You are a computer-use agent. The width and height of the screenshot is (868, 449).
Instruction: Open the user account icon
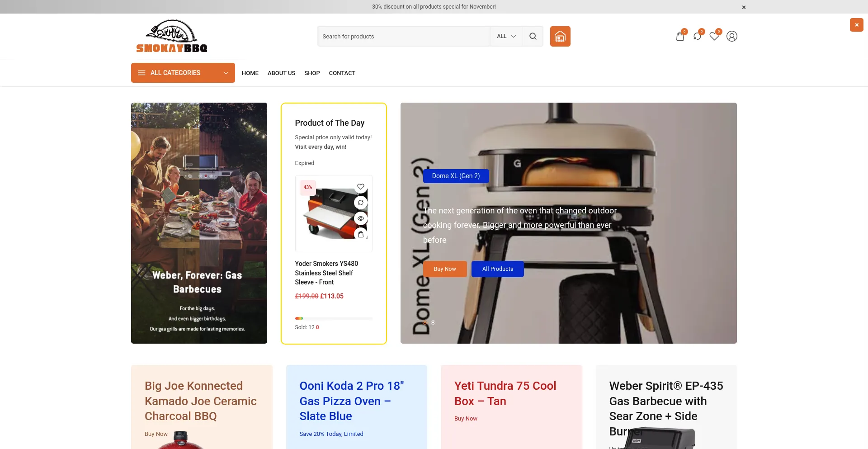coord(731,36)
